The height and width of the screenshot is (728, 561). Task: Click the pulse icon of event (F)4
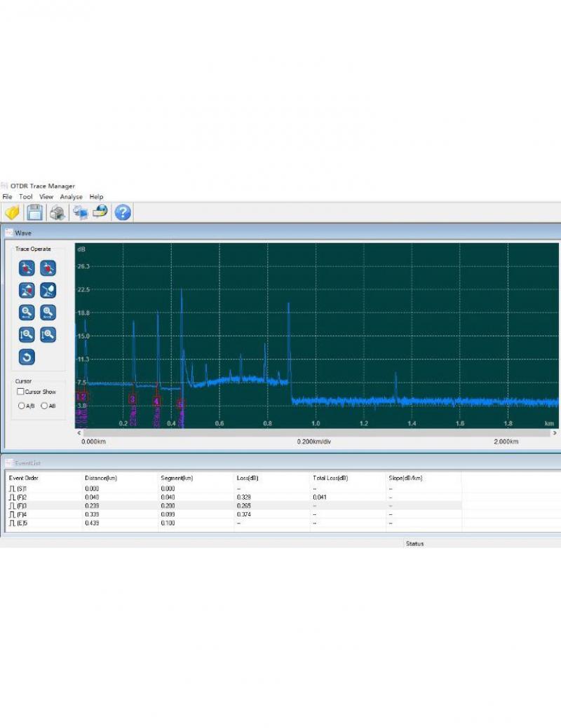coord(12,514)
